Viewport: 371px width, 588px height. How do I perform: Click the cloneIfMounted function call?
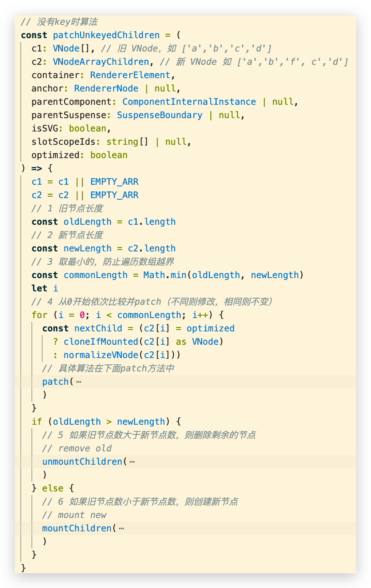(x=101, y=342)
